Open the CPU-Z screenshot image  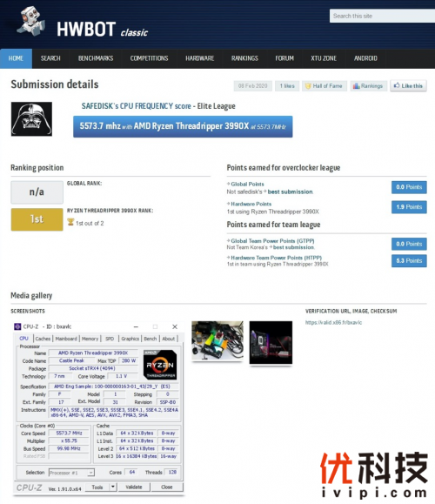click(x=99, y=408)
